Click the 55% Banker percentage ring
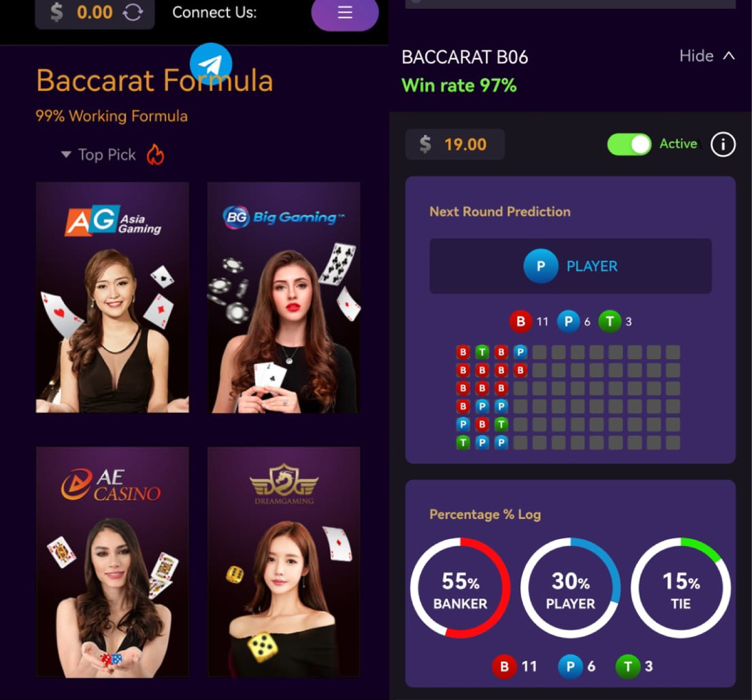752x700 pixels. pyautogui.click(x=460, y=588)
